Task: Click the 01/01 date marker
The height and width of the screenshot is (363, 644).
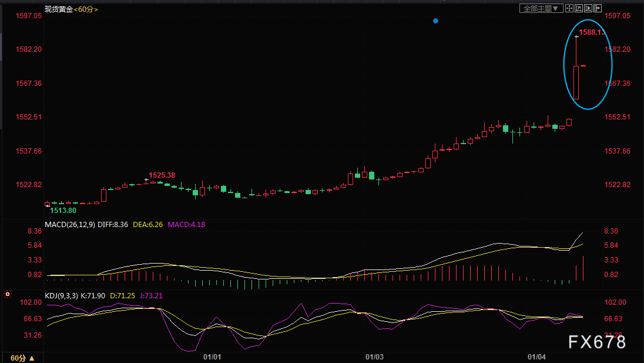Action: (x=212, y=357)
